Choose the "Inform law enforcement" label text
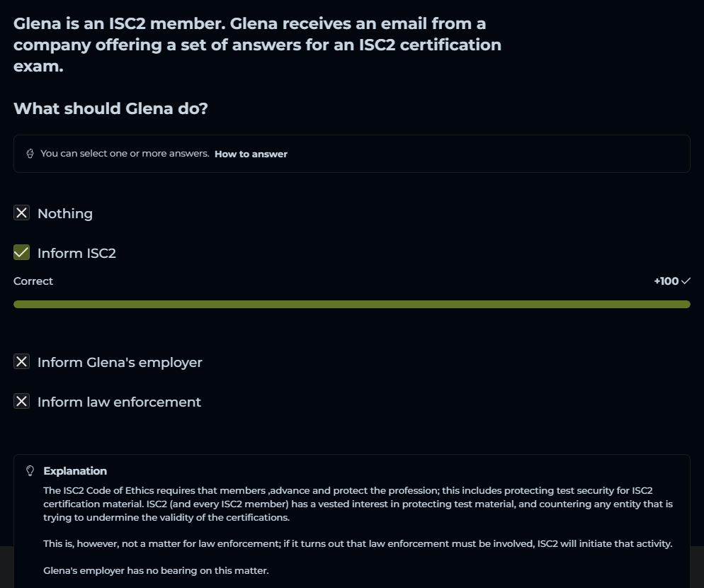704x588 pixels. [x=119, y=402]
